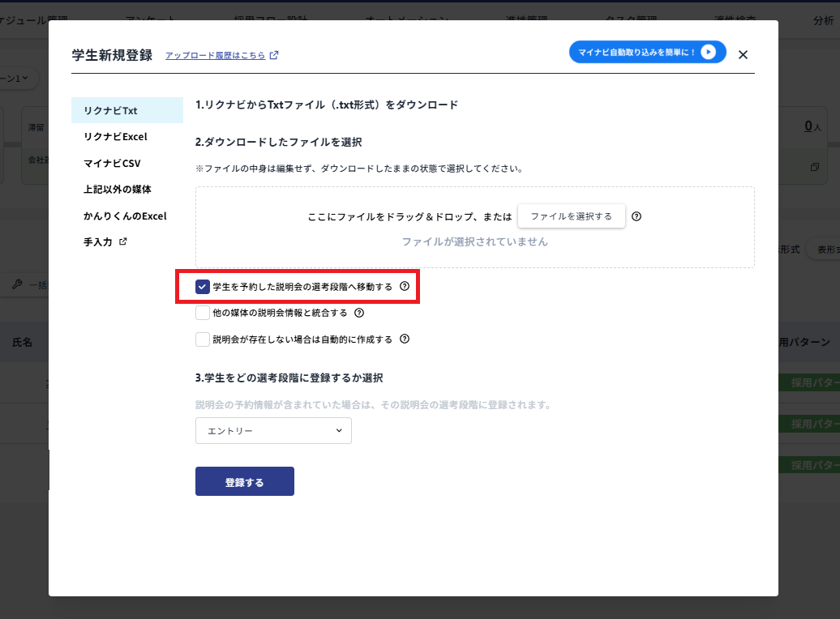
Task: Click ファイルを選択する inside the drop area
Action: pyautogui.click(x=572, y=216)
